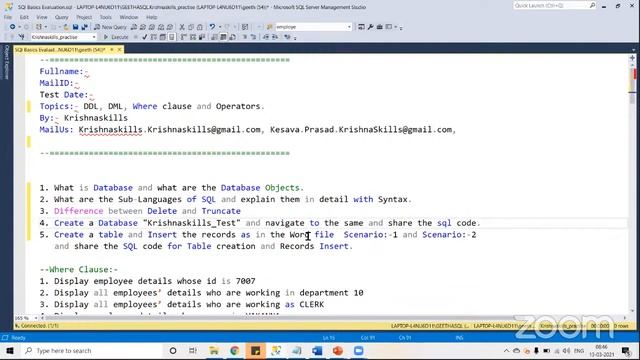The image size is (640, 360).
Task: Click the Navigate Backward circle icon
Action: [x=12, y=27]
